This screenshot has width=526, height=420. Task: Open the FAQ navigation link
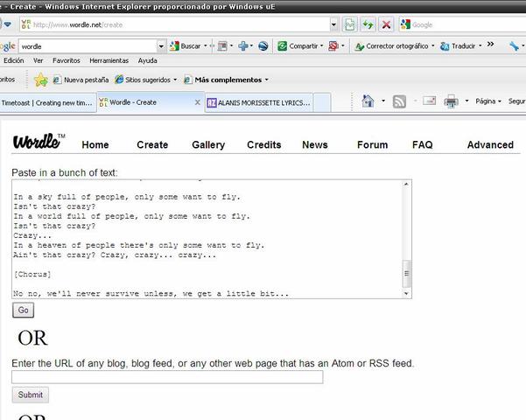(x=423, y=144)
